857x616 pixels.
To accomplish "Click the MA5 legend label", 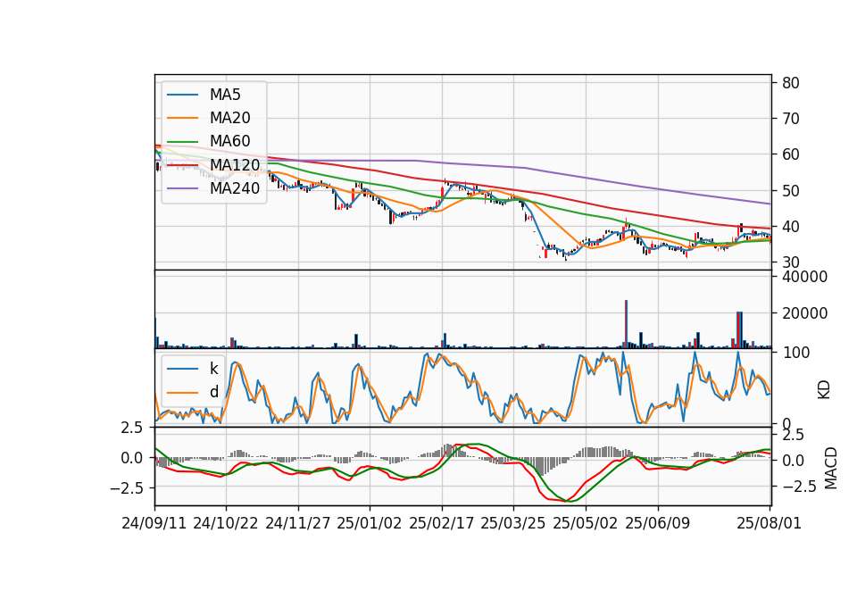I will coord(225,95).
